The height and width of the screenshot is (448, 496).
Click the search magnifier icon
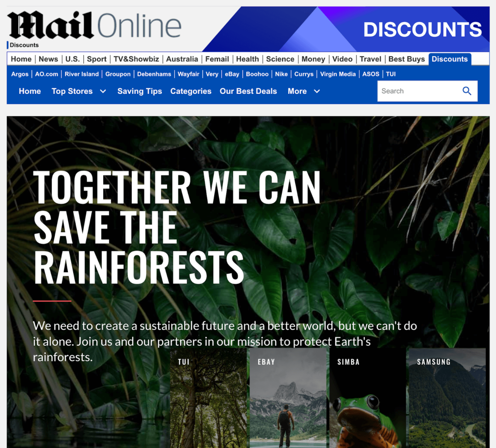point(467,91)
